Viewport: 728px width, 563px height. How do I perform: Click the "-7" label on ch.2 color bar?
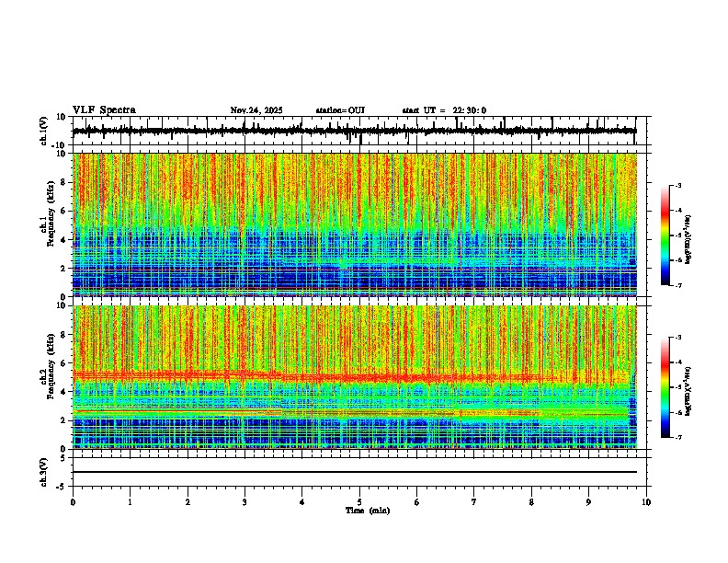(678, 437)
